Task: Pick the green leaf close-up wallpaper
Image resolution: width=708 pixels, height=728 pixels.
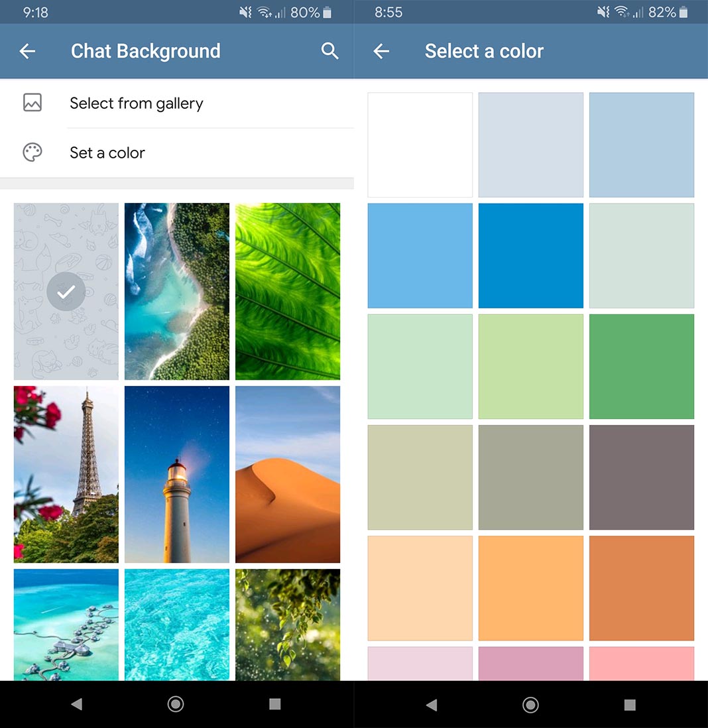Action: click(288, 291)
